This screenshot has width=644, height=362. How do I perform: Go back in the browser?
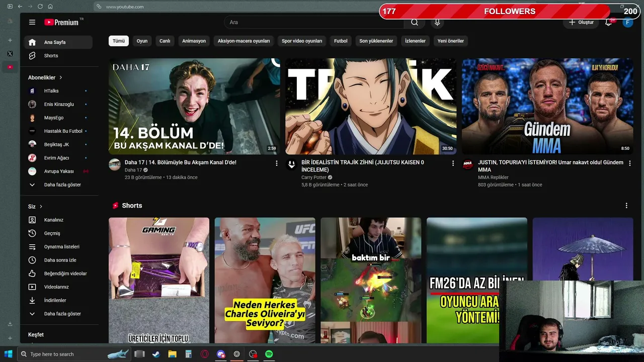point(20,7)
